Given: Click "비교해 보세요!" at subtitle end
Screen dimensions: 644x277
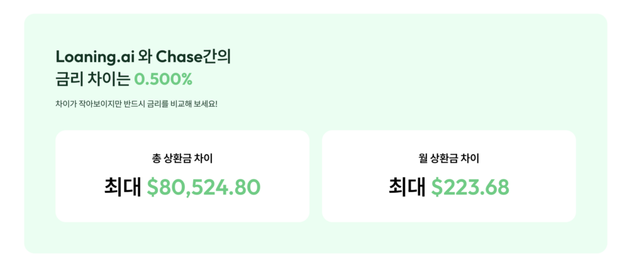Looking at the screenshot, I should click(x=194, y=104).
